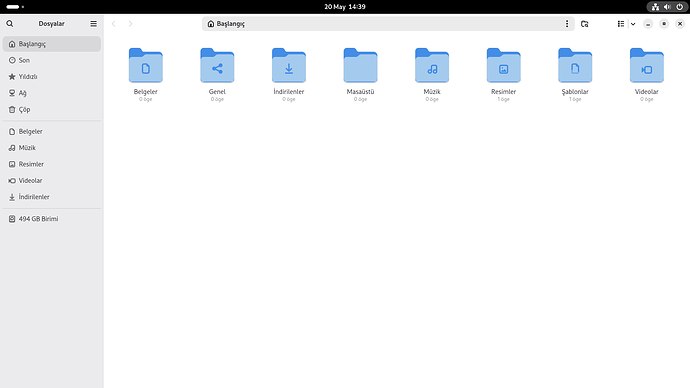Viewport: 690px width, 388px height.
Task: Open the clock at 20 May 14:39
Action: point(345,7)
